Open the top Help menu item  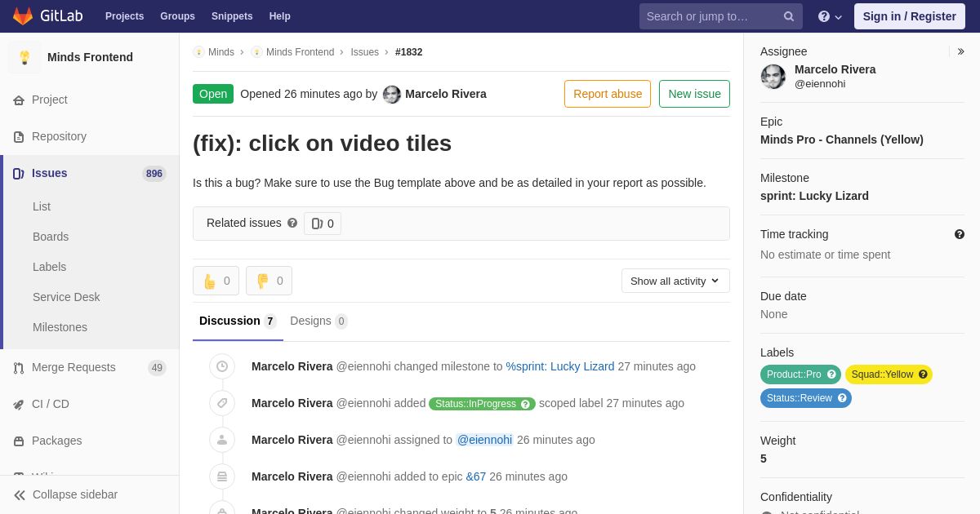click(x=280, y=16)
